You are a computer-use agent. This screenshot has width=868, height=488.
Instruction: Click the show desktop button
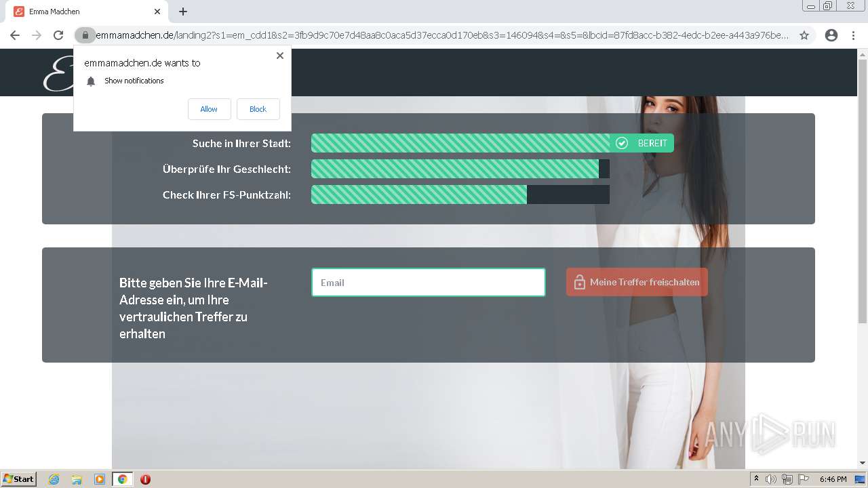tap(860, 479)
